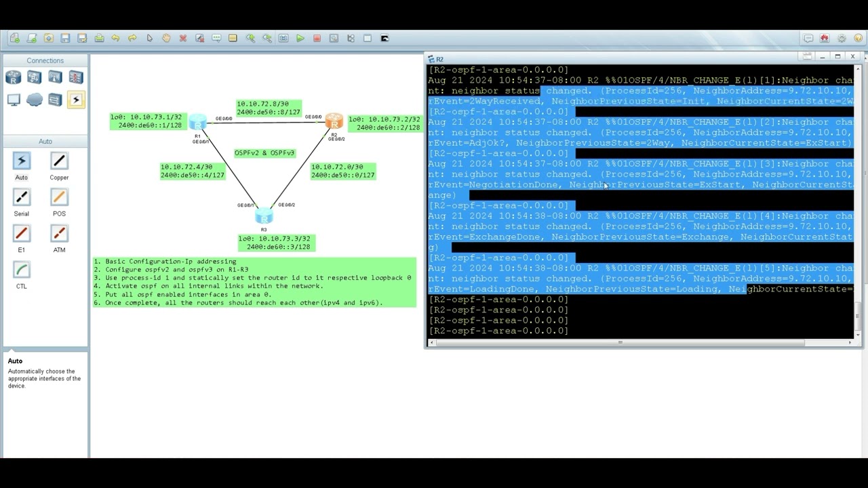Select router R1 in the topology
Screen dimensions: 868x488
point(197,122)
